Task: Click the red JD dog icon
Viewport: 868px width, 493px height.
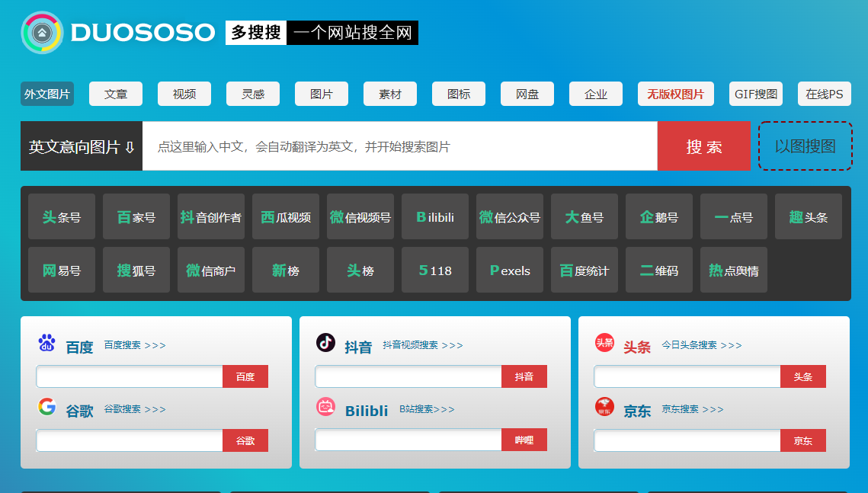Action: pos(604,407)
